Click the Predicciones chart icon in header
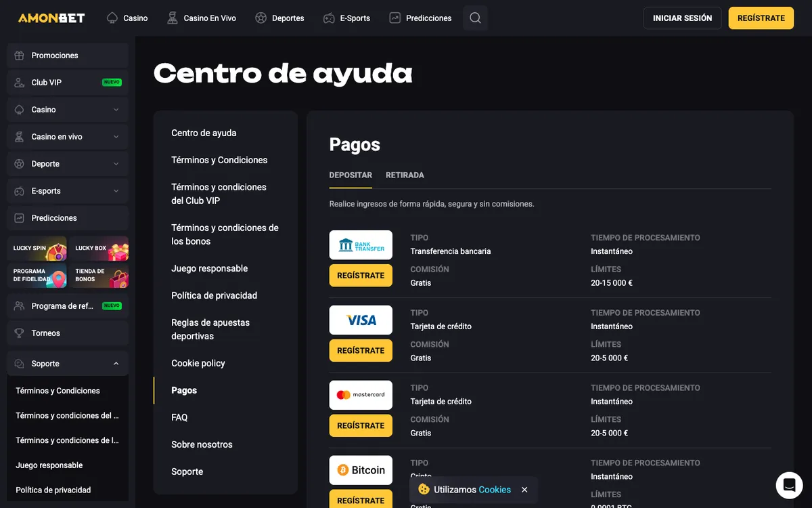Image resolution: width=812 pixels, height=508 pixels. click(x=395, y=18)
